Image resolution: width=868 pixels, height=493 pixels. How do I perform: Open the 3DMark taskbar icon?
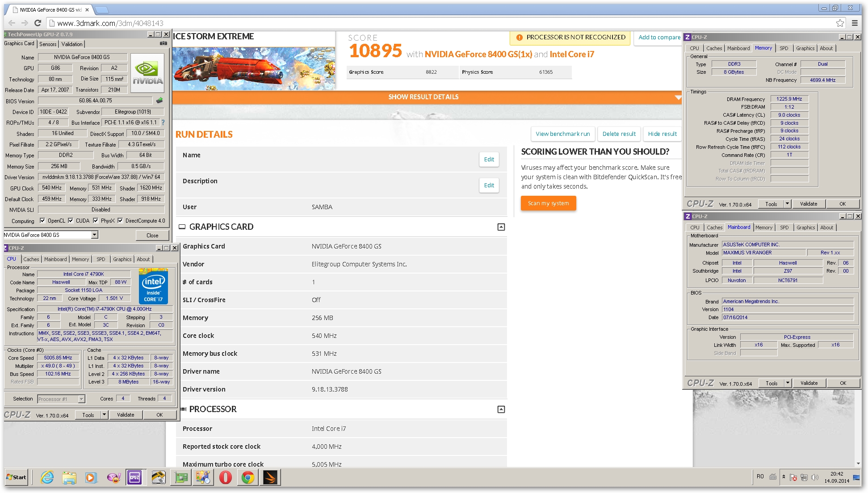(270, 477)
